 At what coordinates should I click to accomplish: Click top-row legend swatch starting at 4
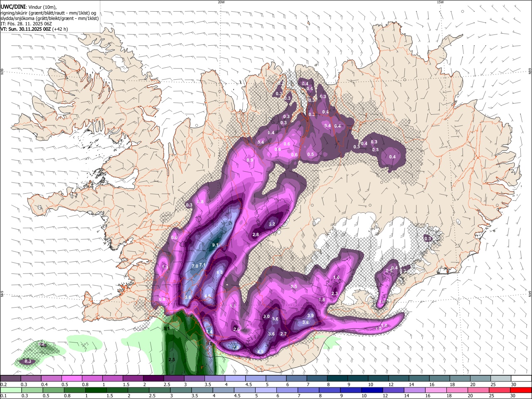pyautogui.click(x=235, y=379)
